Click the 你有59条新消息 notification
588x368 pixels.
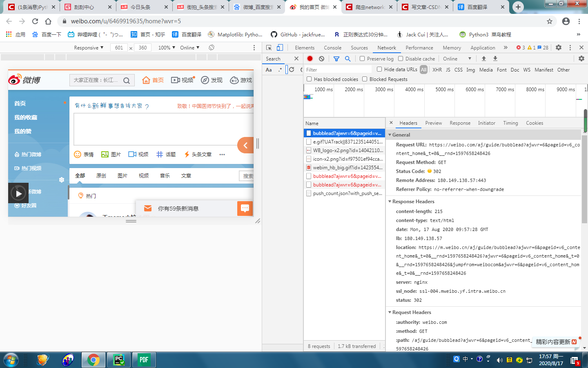(x=178, y=209)
